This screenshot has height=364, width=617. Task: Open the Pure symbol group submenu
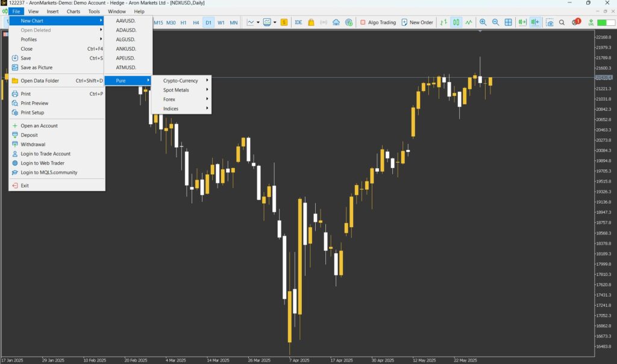[x=128, y=81]
